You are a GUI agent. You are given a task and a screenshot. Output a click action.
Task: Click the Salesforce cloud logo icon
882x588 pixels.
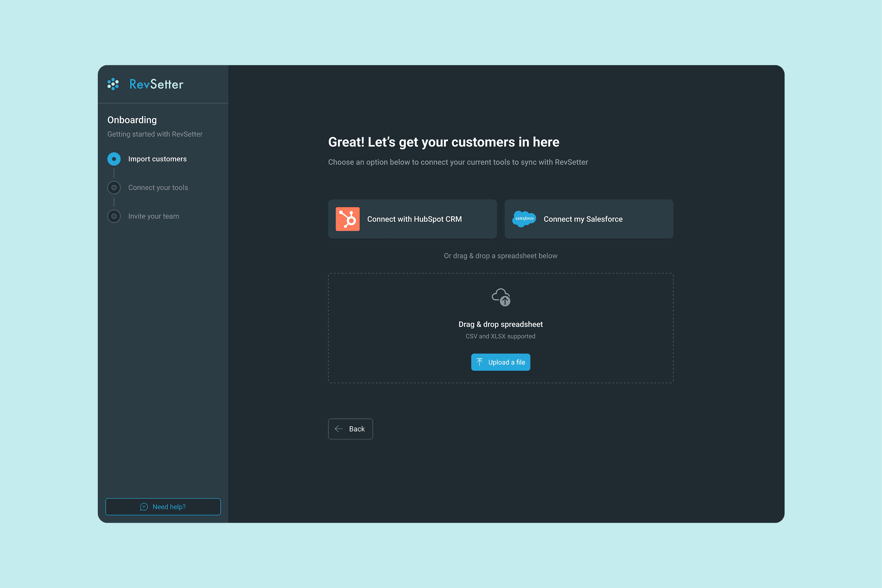[x=524, y=219]
